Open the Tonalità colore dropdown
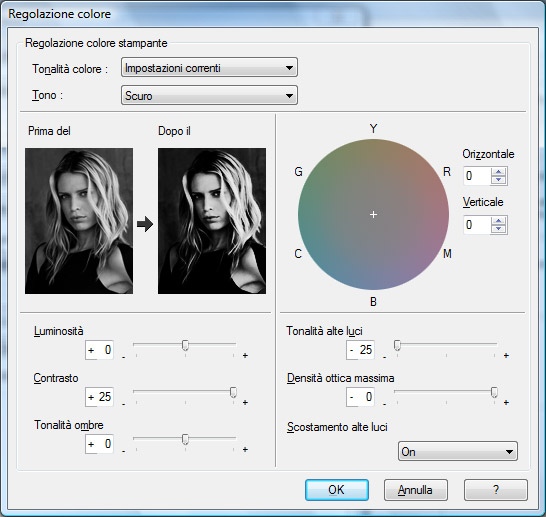 pos(209,68)
